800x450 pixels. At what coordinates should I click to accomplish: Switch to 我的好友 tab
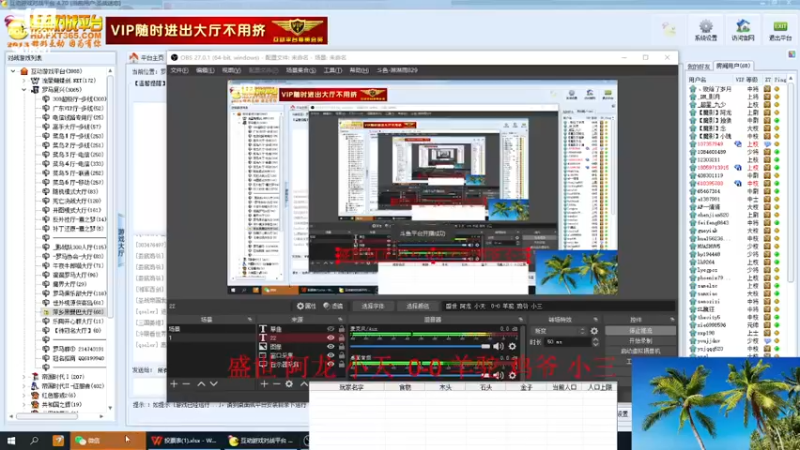pyautogui.click(x=698, y=66)
